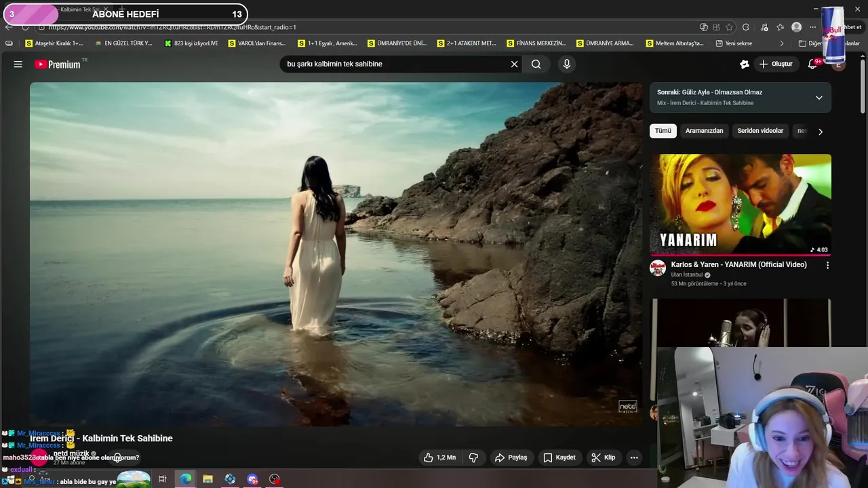Screen dimensions: 868x488
Task: Open Copilot icon in address bar
Action: (704, 27)
